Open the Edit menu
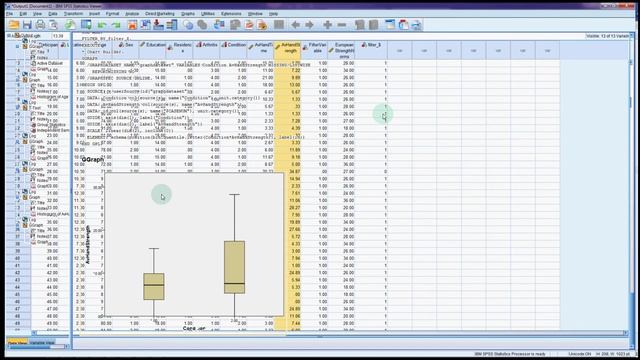Screen dimensions: 640x360 (23, 13)
